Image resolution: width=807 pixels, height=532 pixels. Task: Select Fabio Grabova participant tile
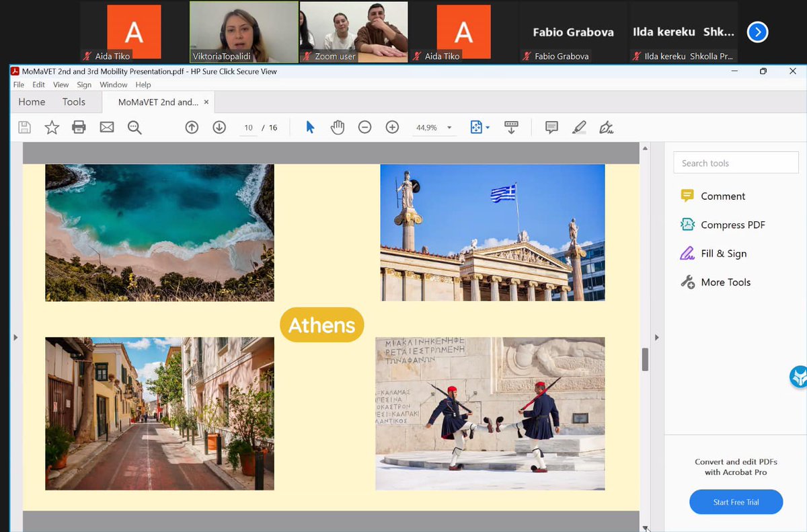573,32
